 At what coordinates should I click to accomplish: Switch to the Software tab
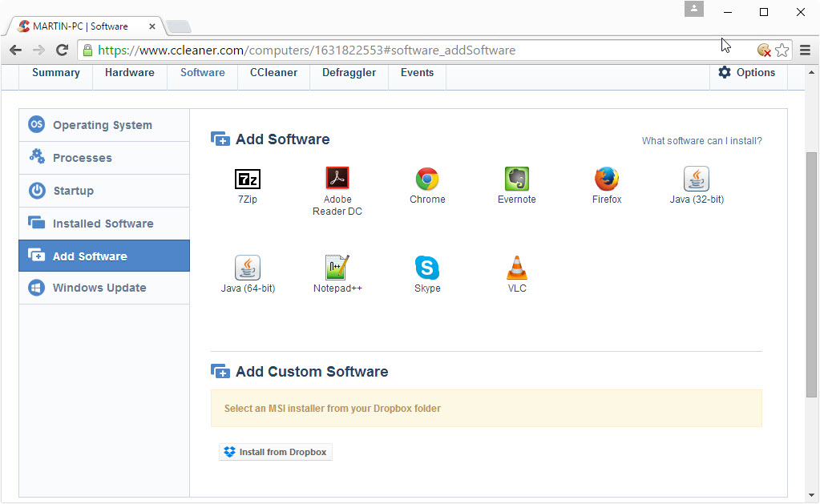[x=202, y=73]
